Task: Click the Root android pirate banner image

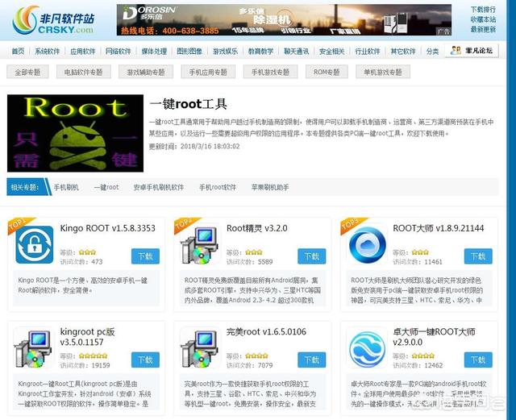Action: tap(75, 133)
